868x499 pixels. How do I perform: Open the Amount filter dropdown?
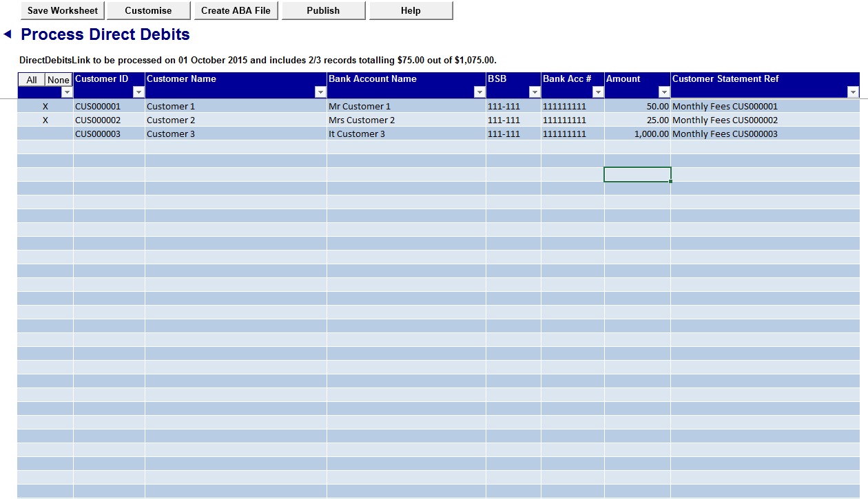pos(664,92)
